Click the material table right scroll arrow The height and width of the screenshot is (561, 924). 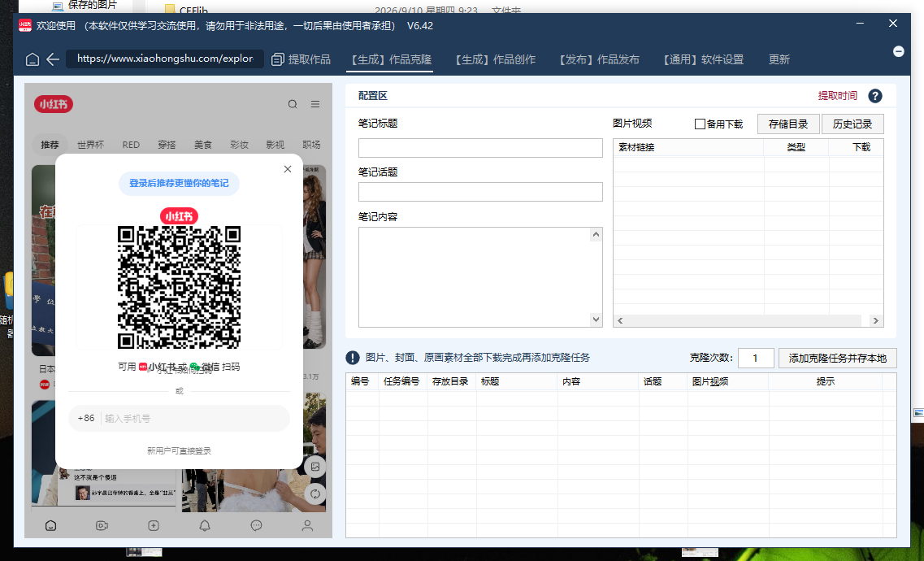coord(876,320)
